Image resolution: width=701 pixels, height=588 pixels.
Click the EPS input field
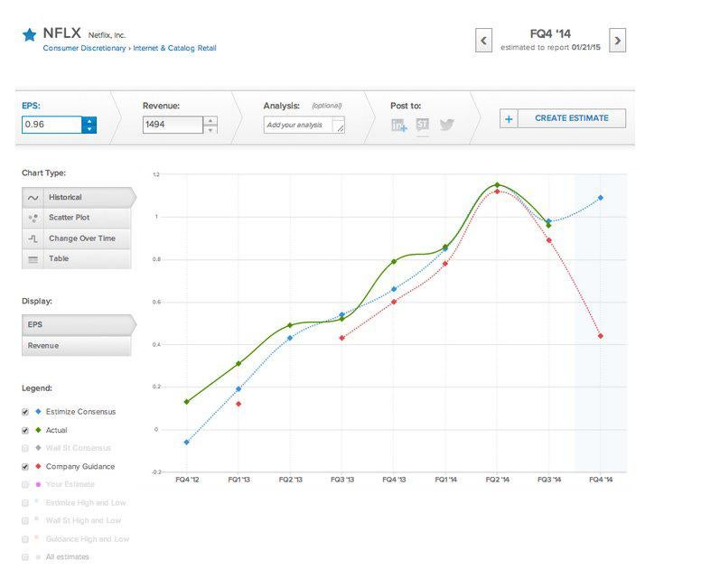coord(51,125)
